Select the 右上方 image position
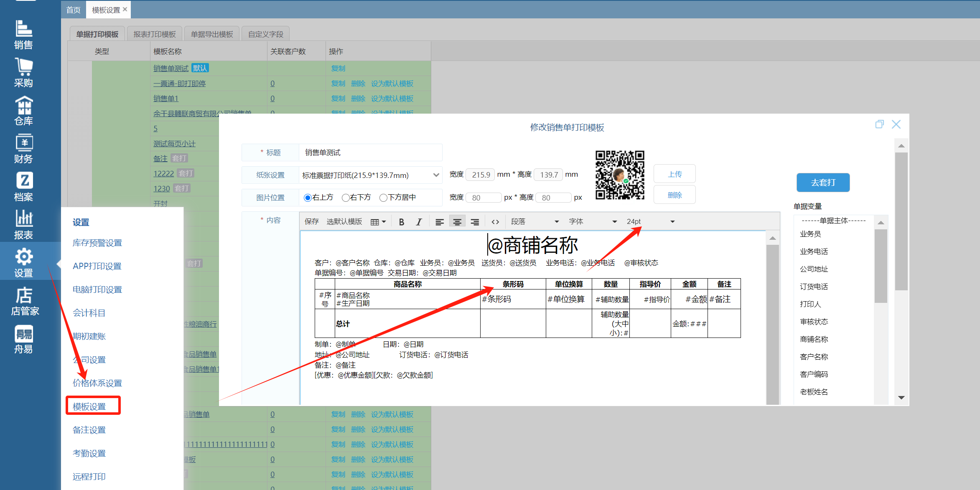Image resolution: width=980 pixels, height=490 pixels. click(x=308, y=198)
